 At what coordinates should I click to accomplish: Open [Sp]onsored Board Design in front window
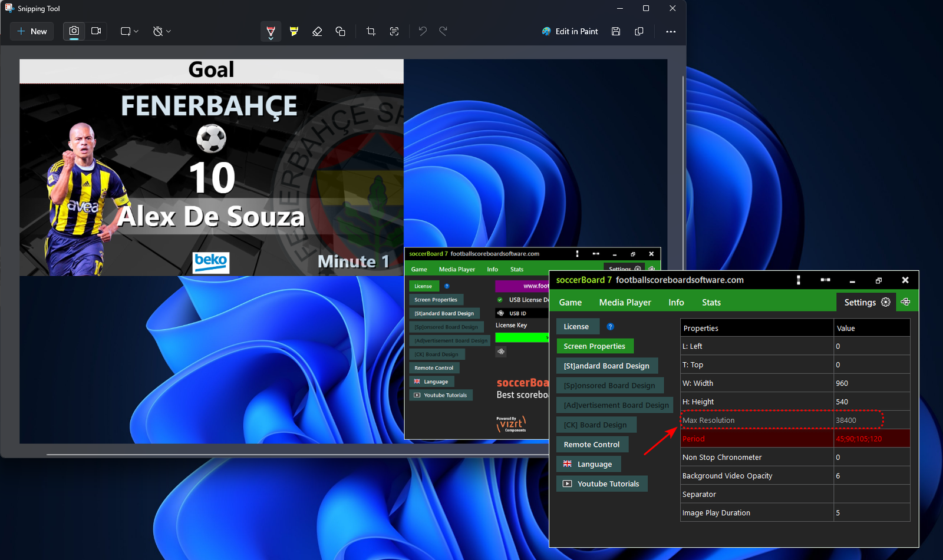(x=610, y=386)
